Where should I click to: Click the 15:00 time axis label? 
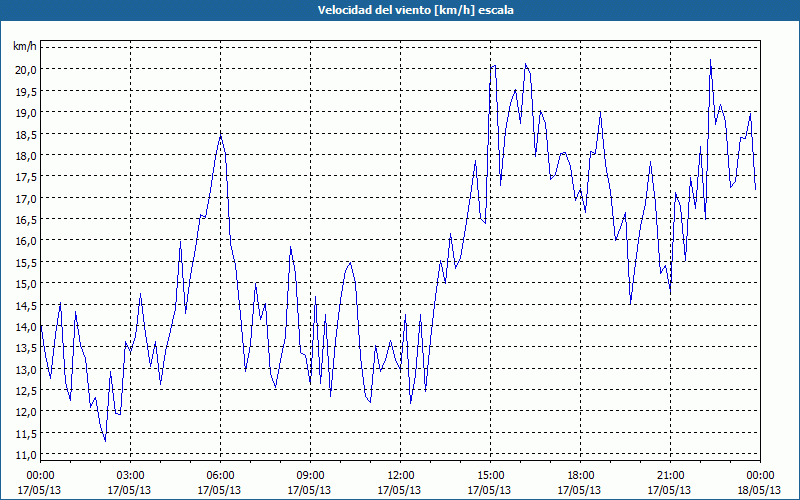tap(490, 476)
